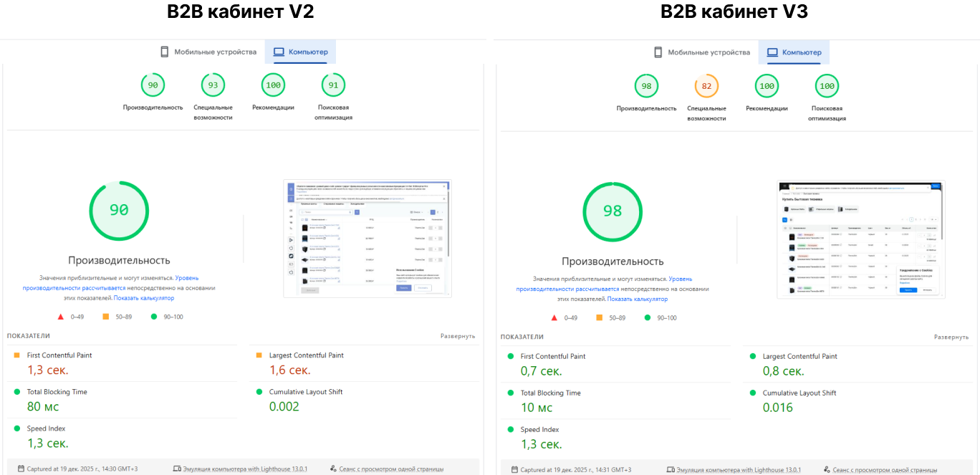
Task: Open Показать калькулятор link in left report
Action: [143, 298]
